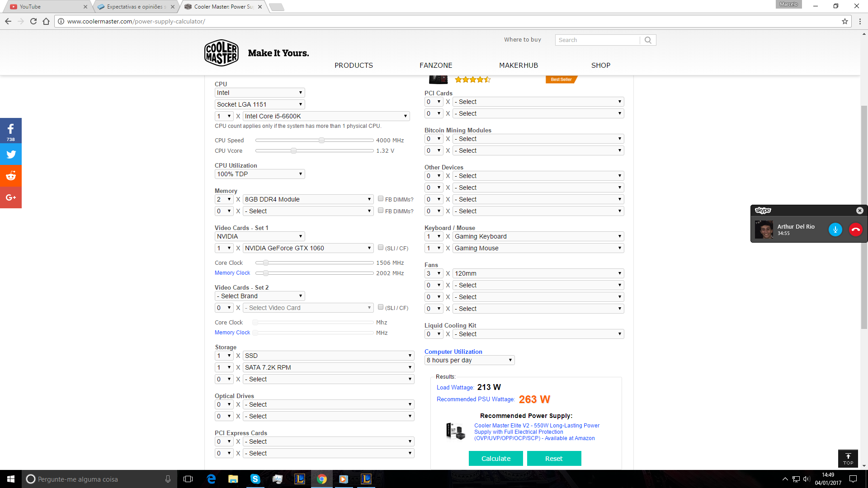Open 120mm fan type dropdown
The height and width of the screenshot is (488, 868).
(538, 273)
